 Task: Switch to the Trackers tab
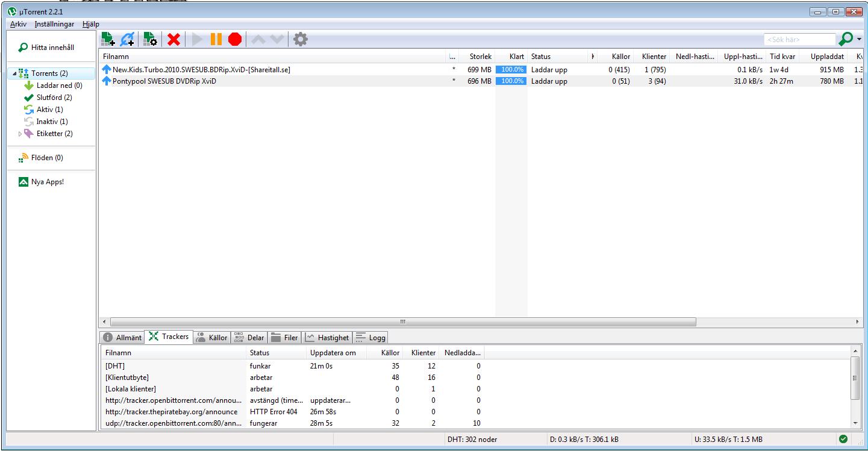coord(169,337)
